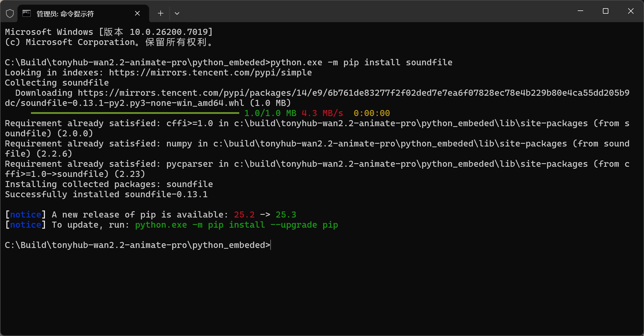Maximize the terminal window
The height and width of the screenshot is (336, 644).
[605, 11]
